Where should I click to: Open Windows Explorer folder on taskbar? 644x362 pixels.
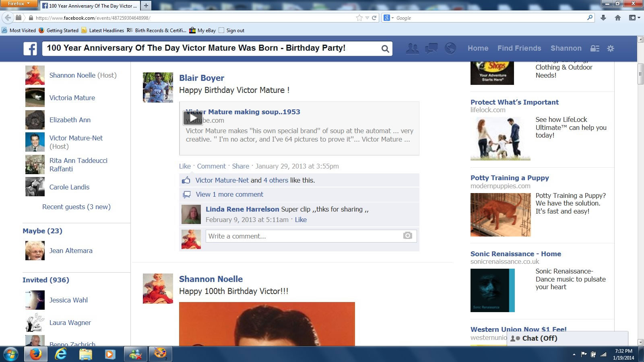85,354
